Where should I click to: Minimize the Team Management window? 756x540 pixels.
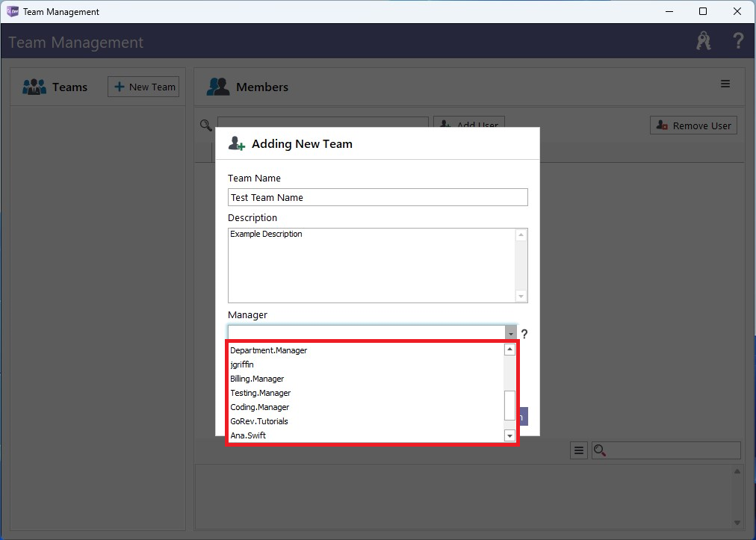[669, 11]
